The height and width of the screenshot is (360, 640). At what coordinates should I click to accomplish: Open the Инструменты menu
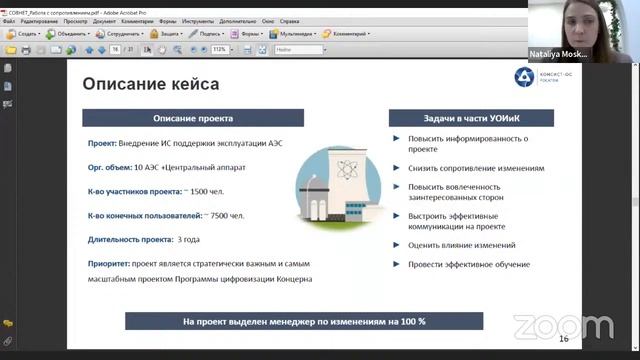pos(198,21)
